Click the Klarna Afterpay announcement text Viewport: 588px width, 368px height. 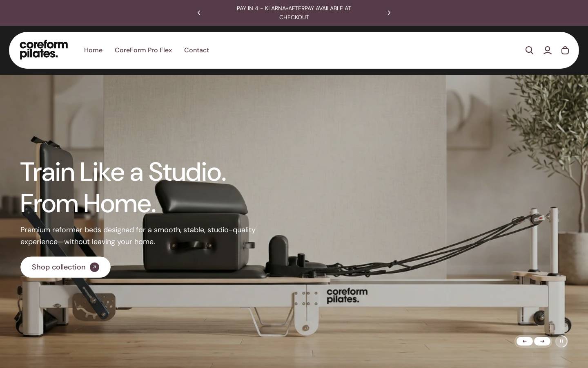(x=294, y=13)
